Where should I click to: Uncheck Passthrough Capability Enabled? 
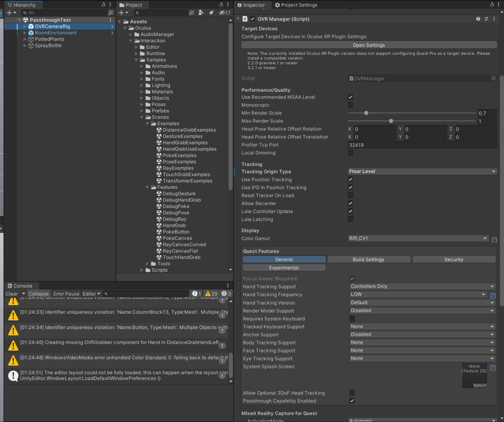click(x=352, y=401)
